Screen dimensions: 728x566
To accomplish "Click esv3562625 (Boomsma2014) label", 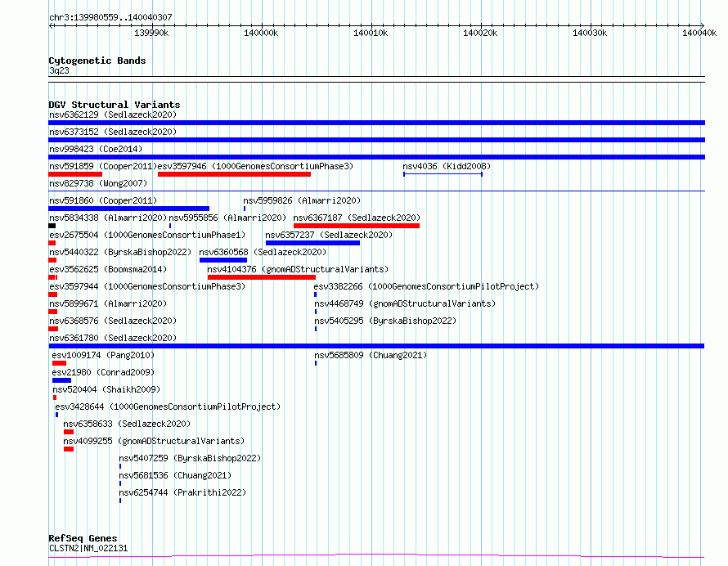I will point(108,269).
